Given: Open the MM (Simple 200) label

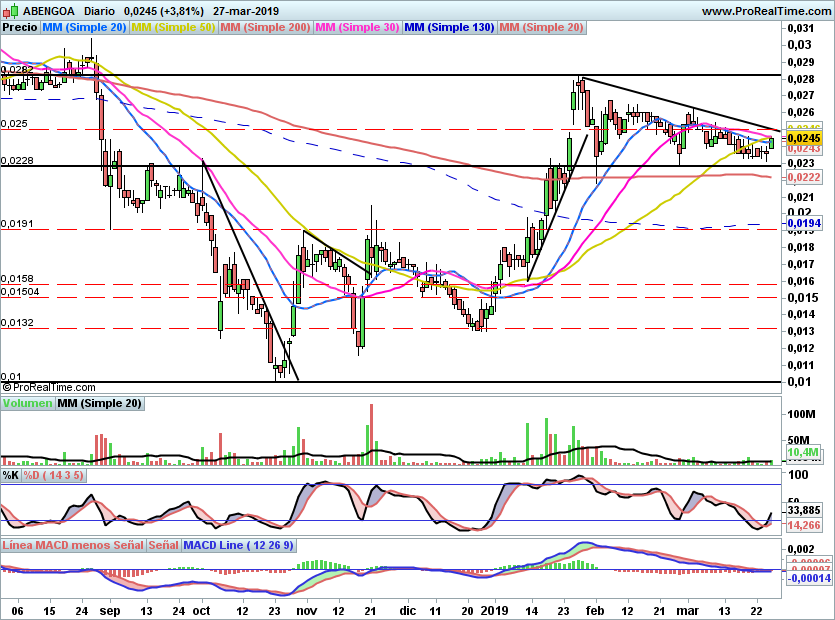Looking at the screenshot, I should [x=265, y=27].
